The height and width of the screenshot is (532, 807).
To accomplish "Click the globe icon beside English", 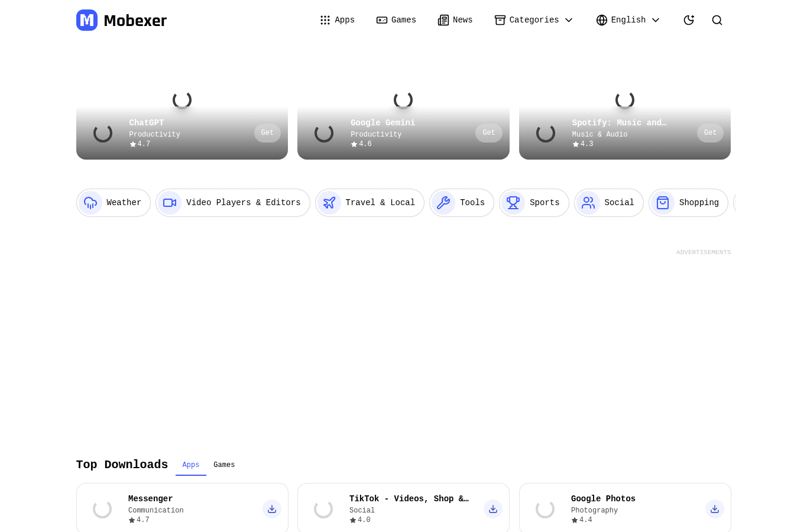I will [x=602, y=20].
